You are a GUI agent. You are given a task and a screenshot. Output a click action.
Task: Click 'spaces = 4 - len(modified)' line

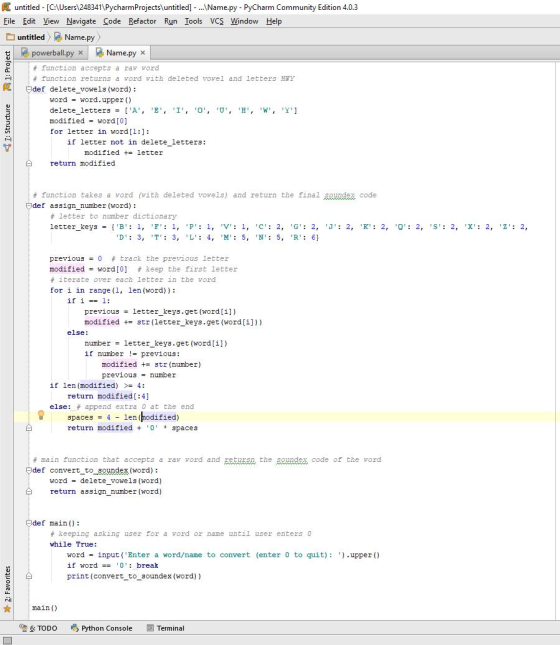coord(123,417)
